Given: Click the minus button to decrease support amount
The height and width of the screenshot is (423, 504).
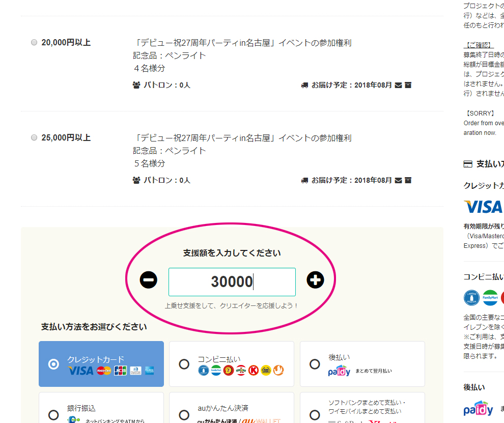Looking at the screenshot, I should coord(149,280).
